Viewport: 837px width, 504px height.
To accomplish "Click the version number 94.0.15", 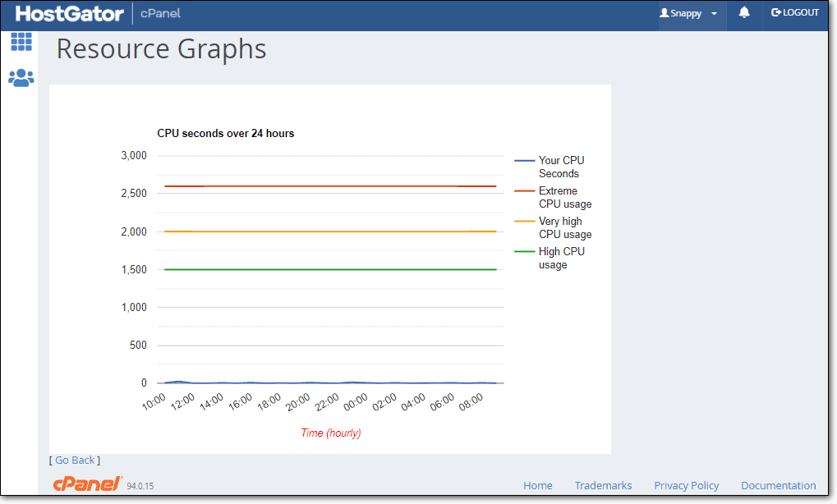I will coord(140,486).
